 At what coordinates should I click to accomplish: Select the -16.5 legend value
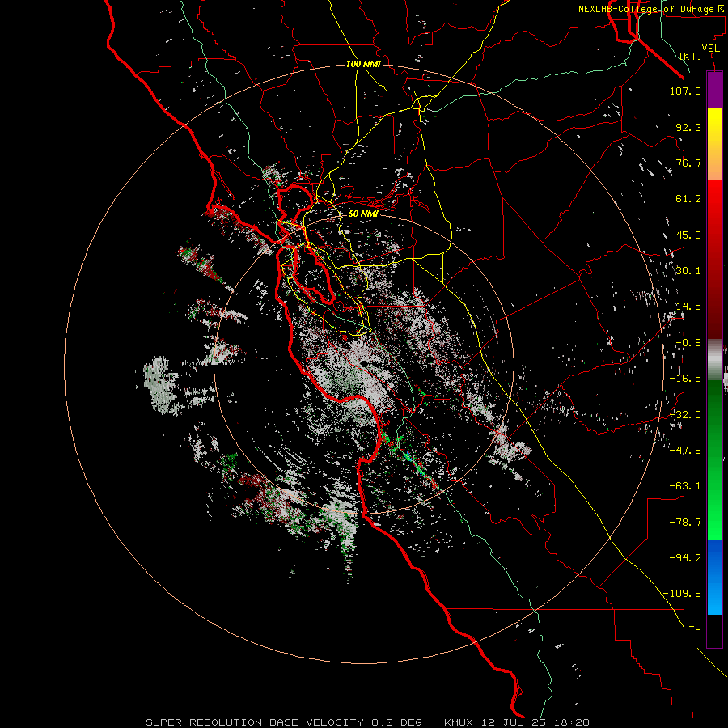[x=685, y=379]
